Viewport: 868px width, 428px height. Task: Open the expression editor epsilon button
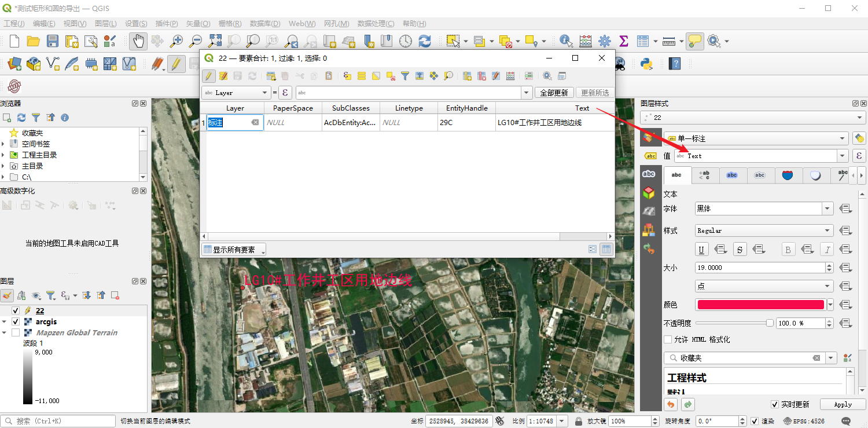285,93
